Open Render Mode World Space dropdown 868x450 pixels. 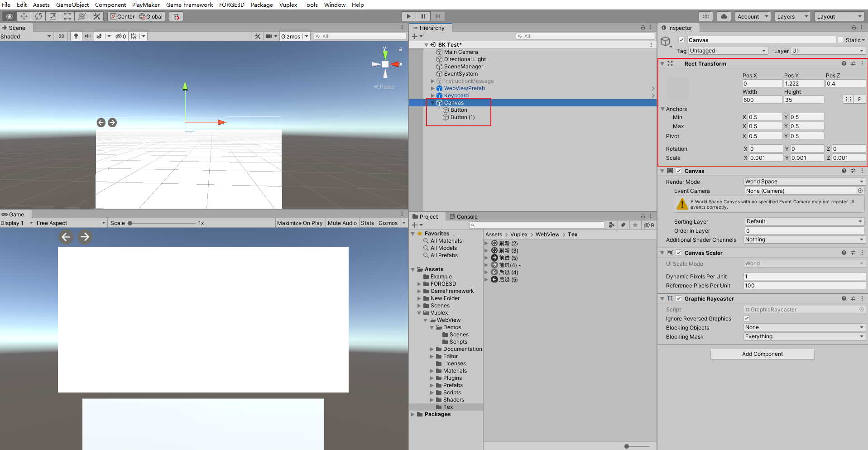click(x=805, y=182)
